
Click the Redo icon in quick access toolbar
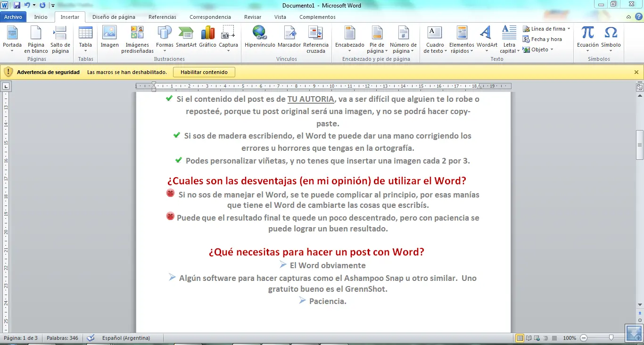point(42,5)
